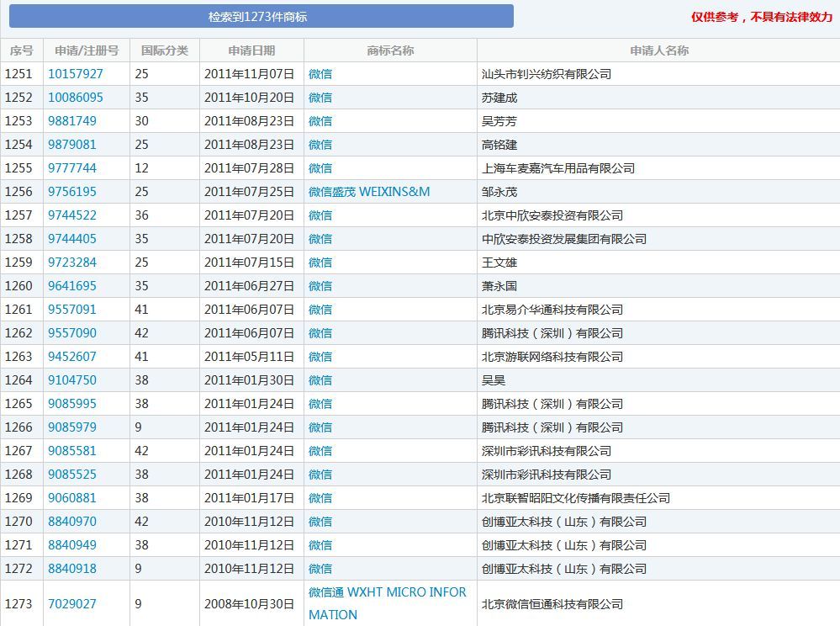Open registration number 9060881
Viewport: 840px width, 626px height.
[x=72, y=498]
